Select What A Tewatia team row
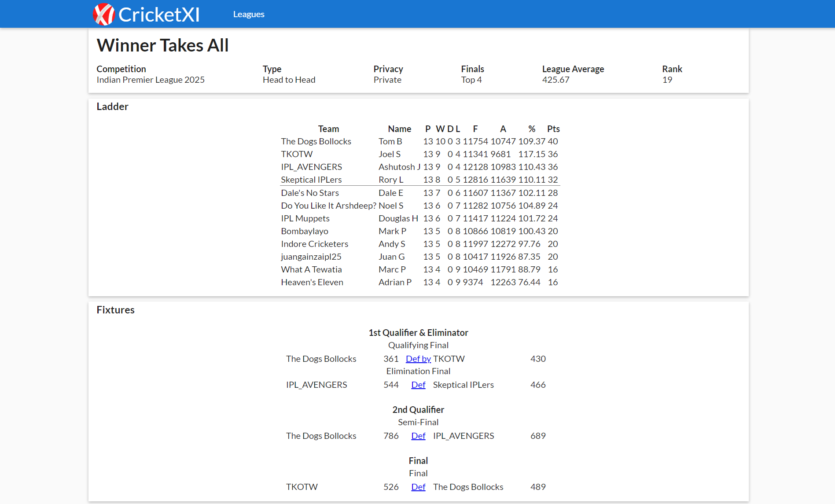835x504 pixels. [419, 269]
